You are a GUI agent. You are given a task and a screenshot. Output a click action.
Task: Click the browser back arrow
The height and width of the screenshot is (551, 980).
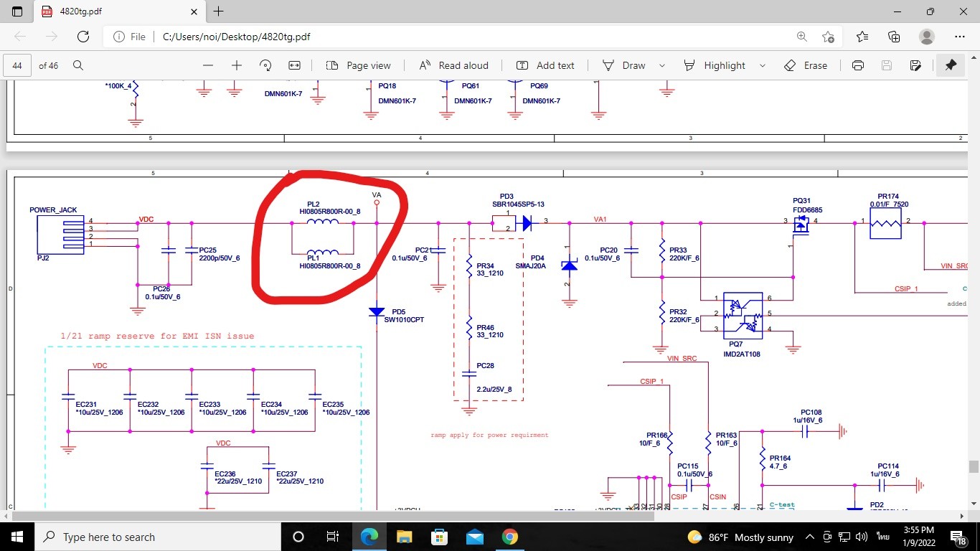(20, 37)
